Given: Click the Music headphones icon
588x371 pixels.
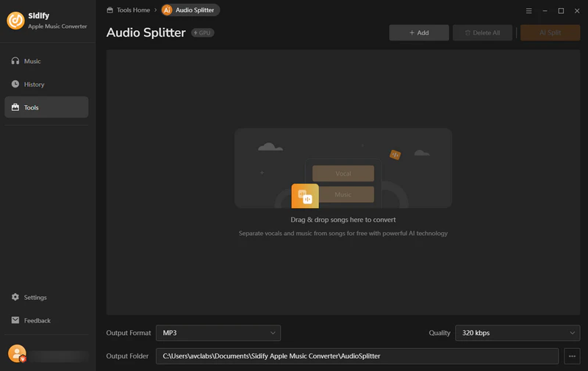Looking at the screenshot, I should pyautogui.click(x=15, y=61).
